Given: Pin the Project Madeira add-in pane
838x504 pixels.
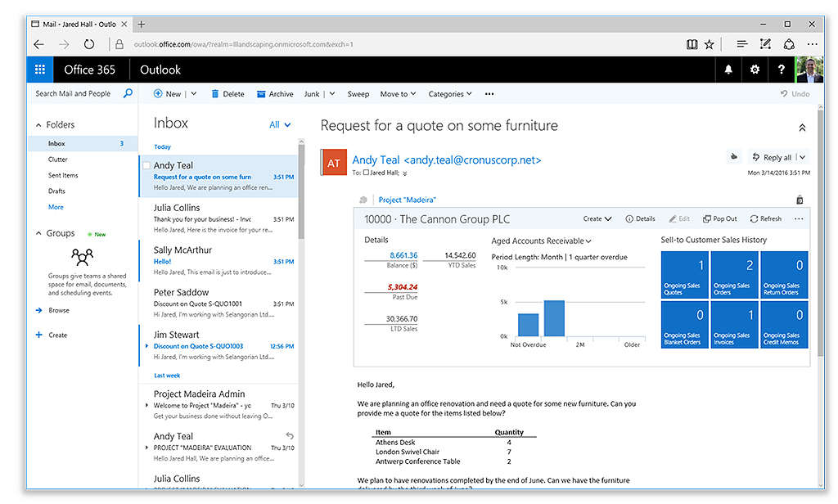Looking at the screenshot, I should coord(800,200).
